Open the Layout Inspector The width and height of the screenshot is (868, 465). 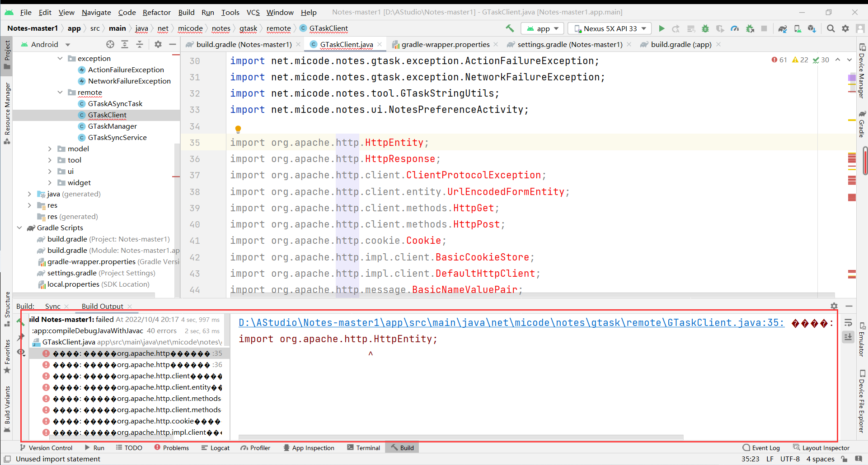coord(821,448)
